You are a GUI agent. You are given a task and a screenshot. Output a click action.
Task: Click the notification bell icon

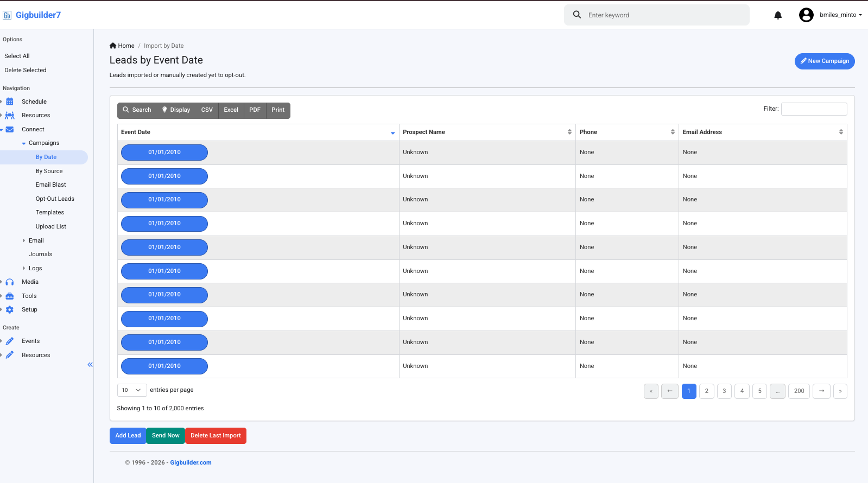coord(778,15)
